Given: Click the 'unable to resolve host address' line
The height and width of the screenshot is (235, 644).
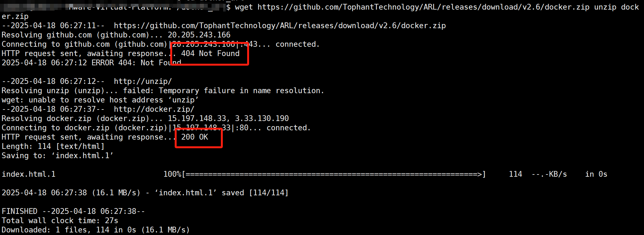Looking at the screenshot, I should tap(100, 100).
